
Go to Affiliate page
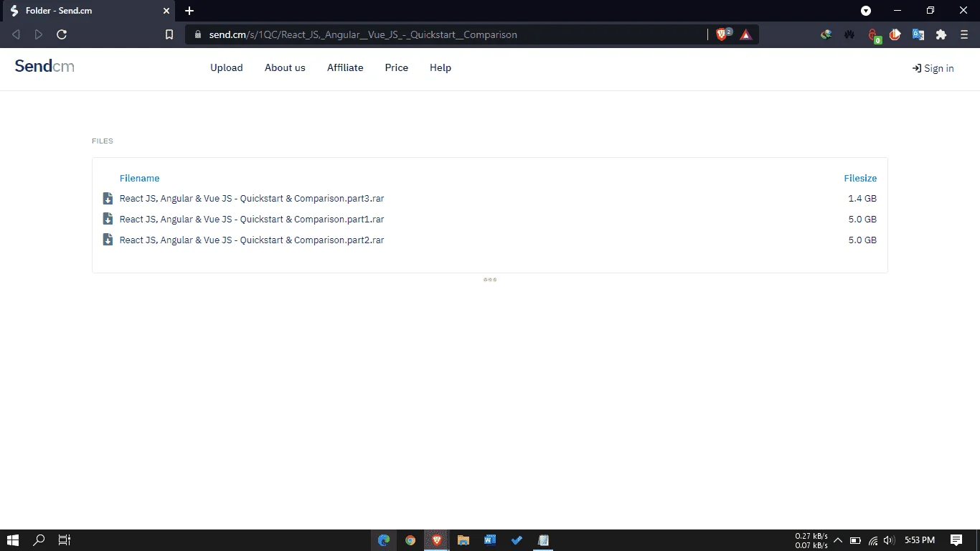(x=345, y=68)
